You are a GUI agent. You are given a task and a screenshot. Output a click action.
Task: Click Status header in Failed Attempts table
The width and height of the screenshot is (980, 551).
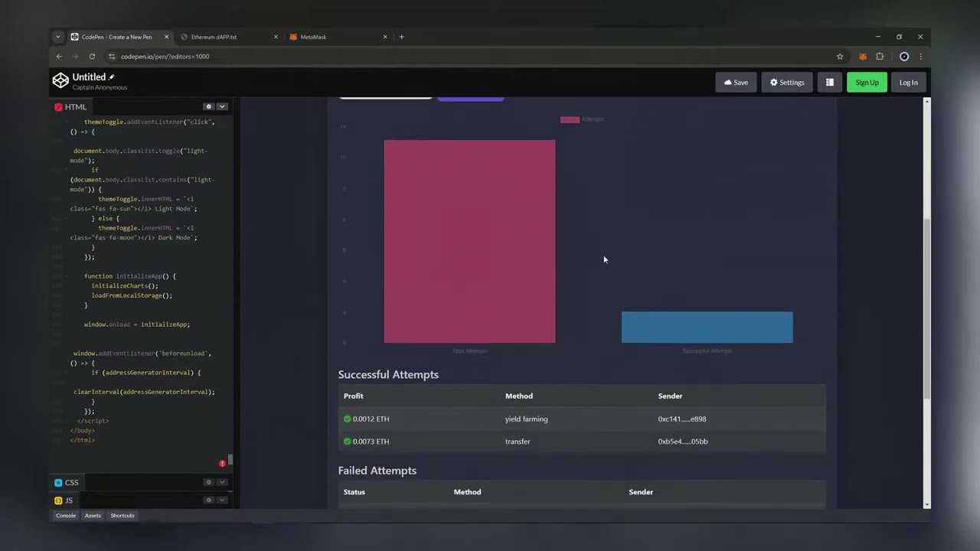(x=354, y=492)
